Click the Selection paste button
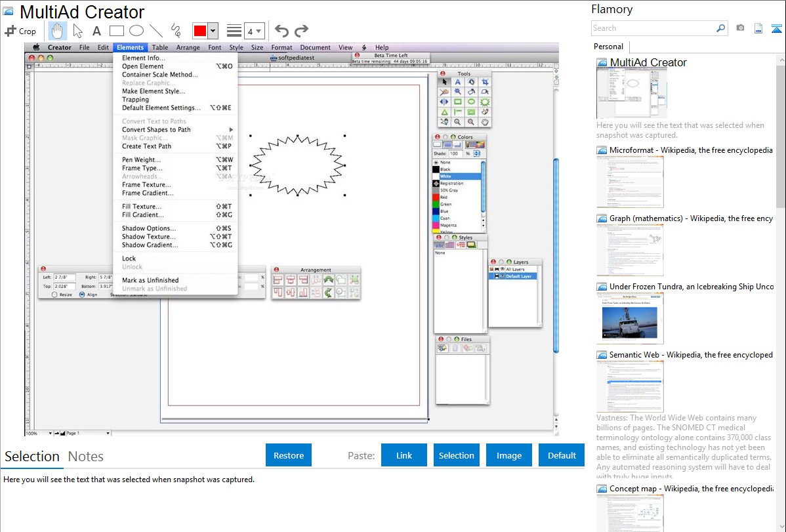786x532 pixels. pyautogui.click(x=457, y=455)
